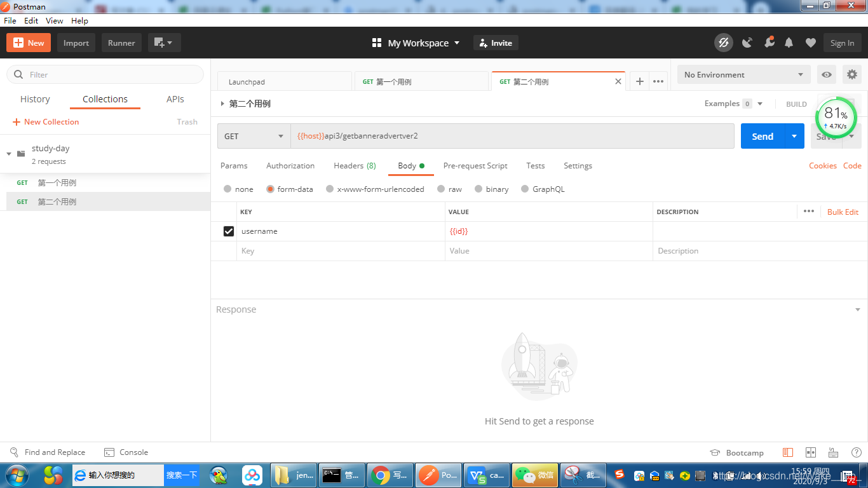The width and height of the screenshot is (868, 488).
Task: Select the raw body type
Action: pyautogui.click(x=441, y=189)
